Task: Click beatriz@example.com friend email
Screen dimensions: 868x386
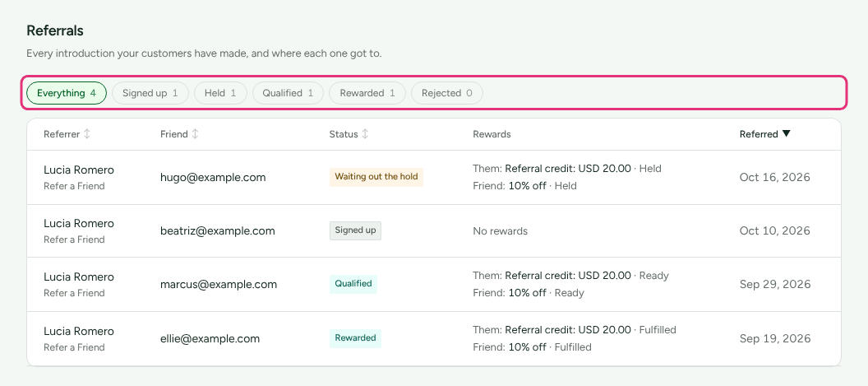Action: click(x=218, y=230)
